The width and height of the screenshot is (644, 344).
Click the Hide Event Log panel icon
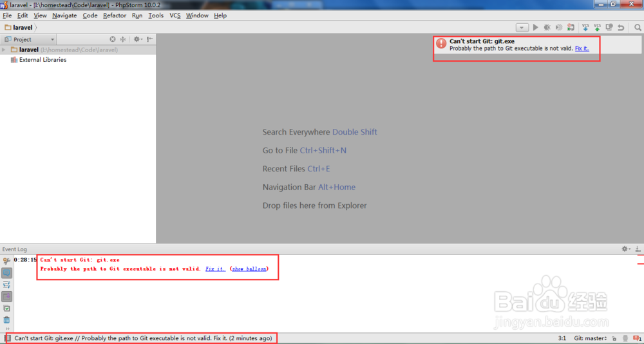[638, 249]
